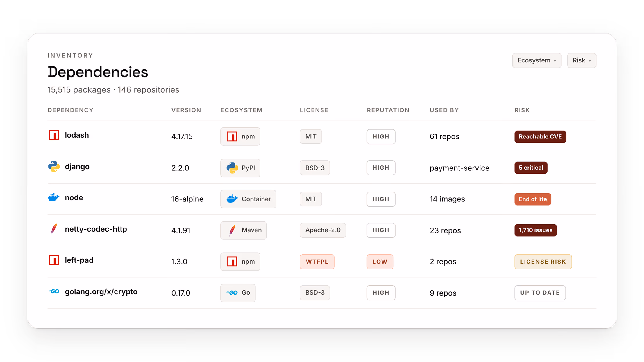The width and height of the screenshot is (644, 362).
Task: Click the npm ecosystem chip in left-pad row
Action: 240,262
